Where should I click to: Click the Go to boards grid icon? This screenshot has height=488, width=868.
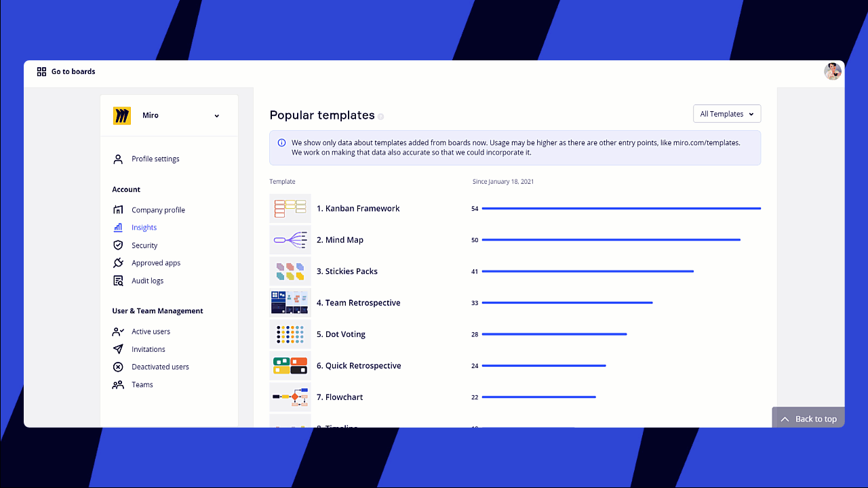[41, 72]
